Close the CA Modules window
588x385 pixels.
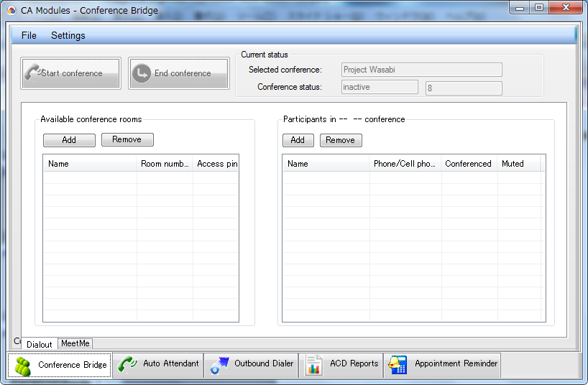[566, 7]
